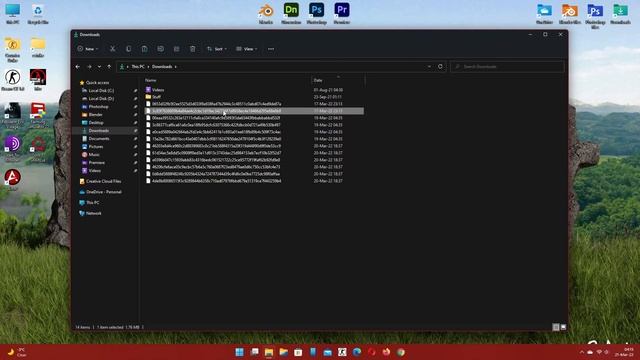The image size is (640, 360).
Task: Show hidden system tray icons
Action: (x=582, y=352)
